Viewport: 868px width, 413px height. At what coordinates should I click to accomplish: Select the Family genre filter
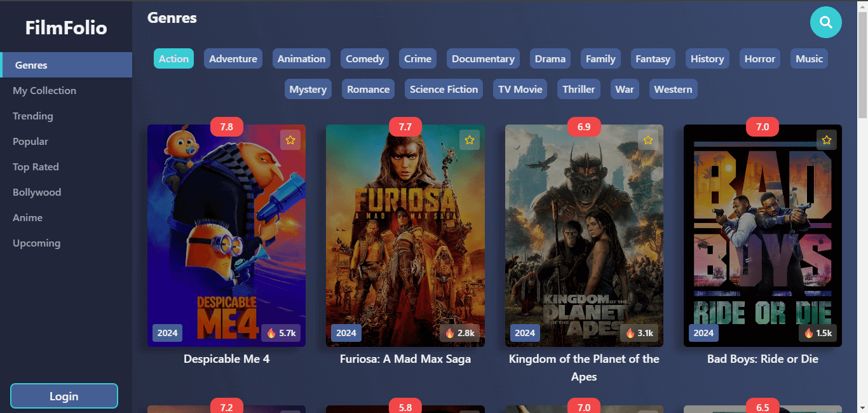point(600,58)
